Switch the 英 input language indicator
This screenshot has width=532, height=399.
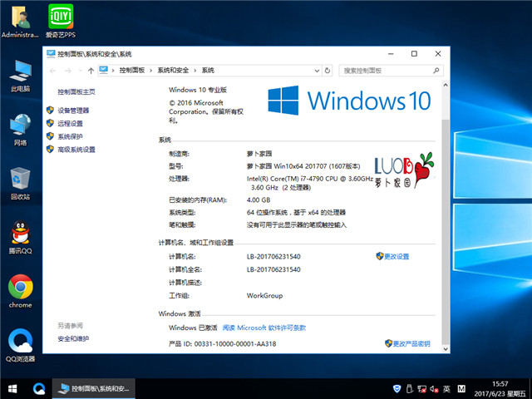(446, 389)
